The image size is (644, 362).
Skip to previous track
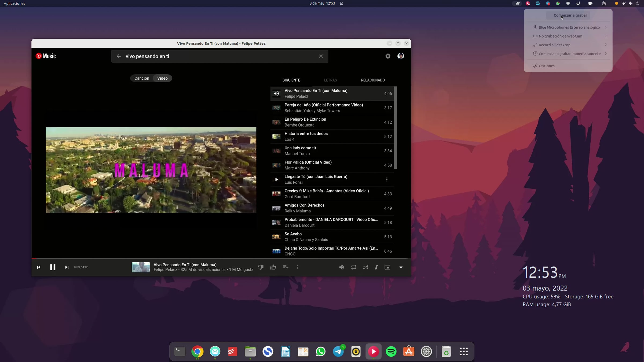[x=39, y=267]
